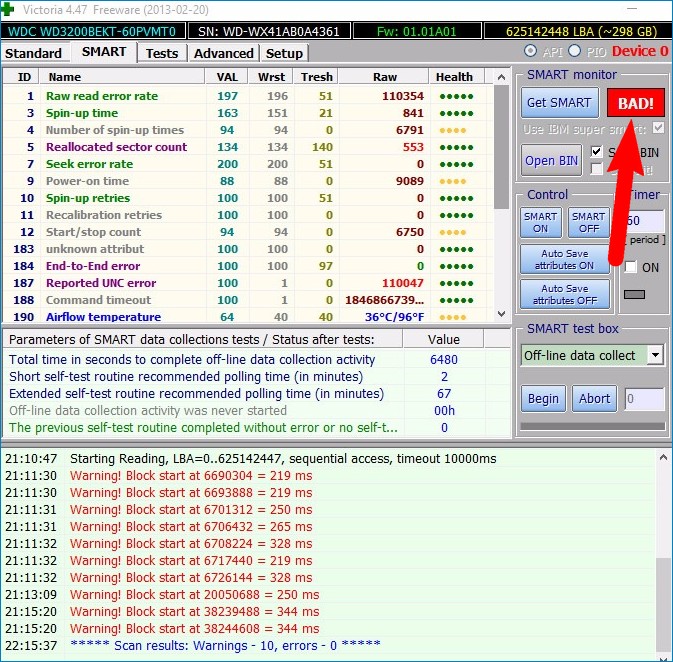Viewport: 673px width, 662px height.
Task: Select the API radio button
Action: point(530,51)
